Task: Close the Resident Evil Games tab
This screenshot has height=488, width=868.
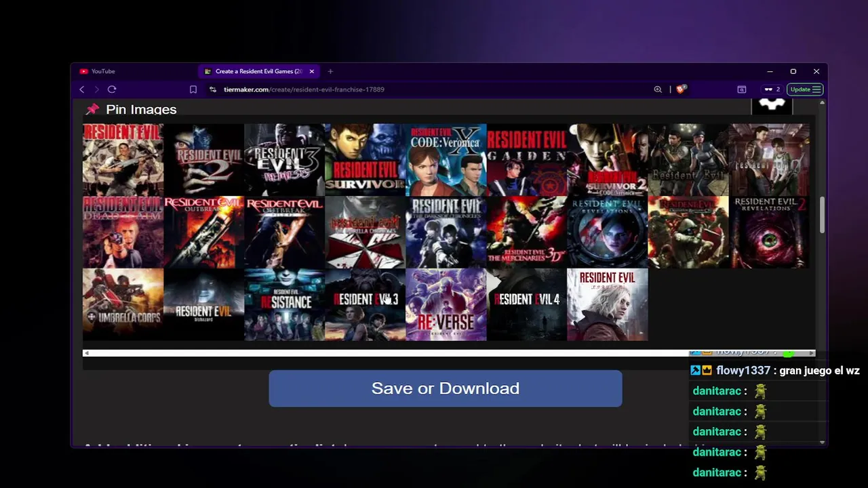Action: tap(312, 71)
